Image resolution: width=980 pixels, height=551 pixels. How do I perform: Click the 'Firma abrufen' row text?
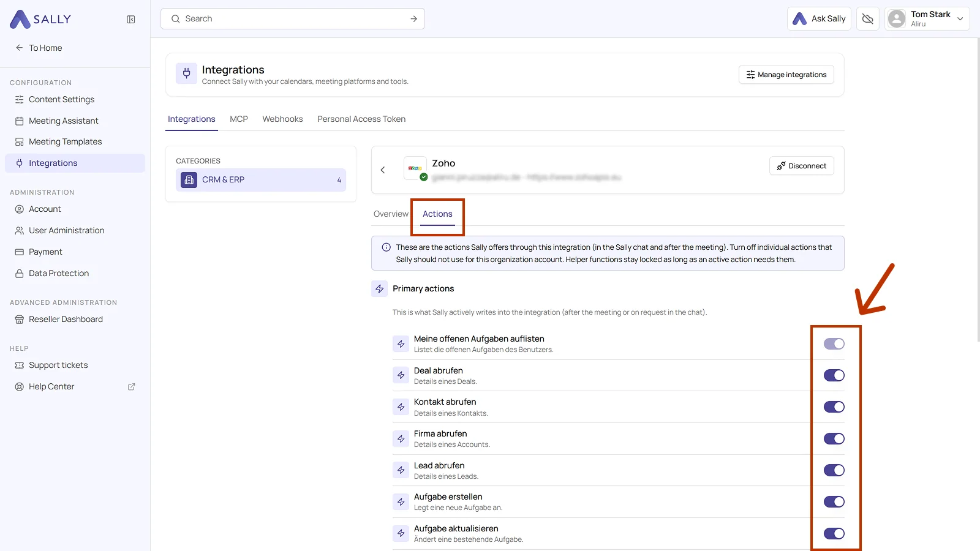(440, 434)
